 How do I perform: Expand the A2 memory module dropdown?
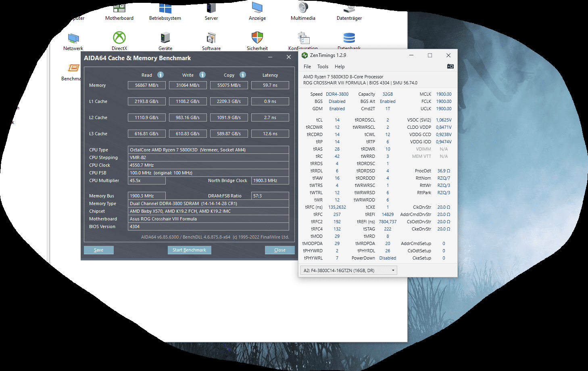point(349,270)
